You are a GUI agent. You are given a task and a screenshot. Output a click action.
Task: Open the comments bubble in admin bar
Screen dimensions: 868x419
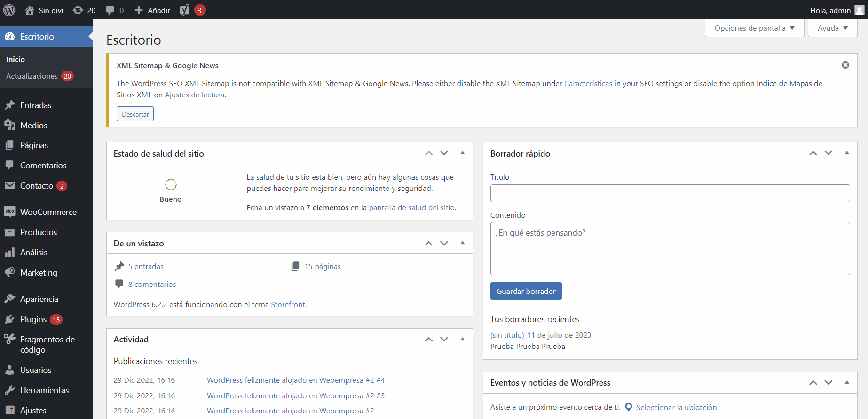[x=110, y=10]
